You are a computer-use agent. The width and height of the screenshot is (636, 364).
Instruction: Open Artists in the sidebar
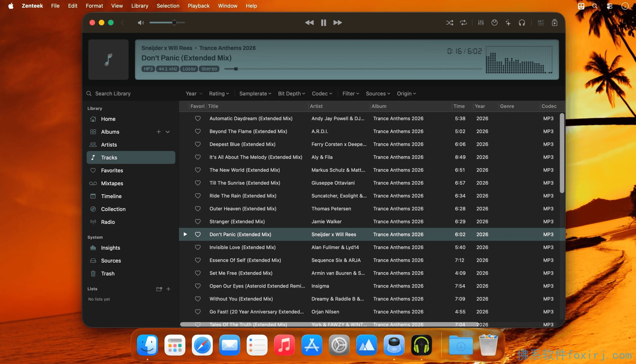(131, 145)
